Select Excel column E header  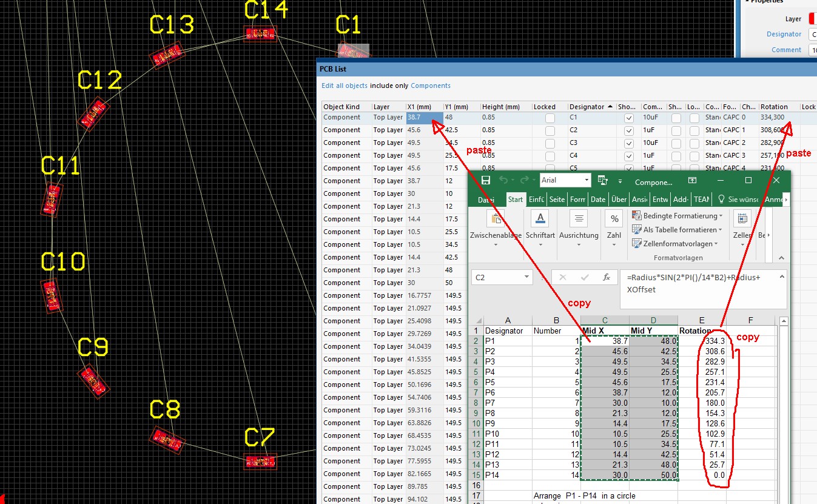[702, 320]
